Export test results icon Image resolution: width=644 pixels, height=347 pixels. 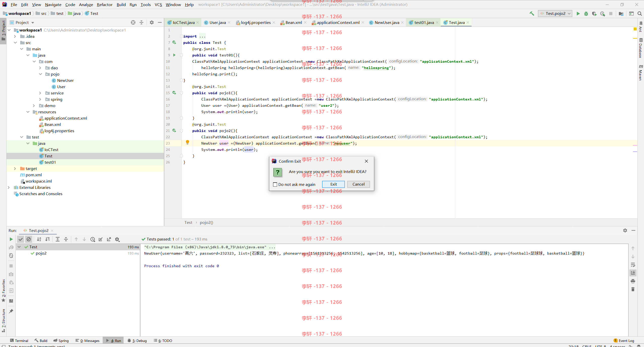[109, 239]
